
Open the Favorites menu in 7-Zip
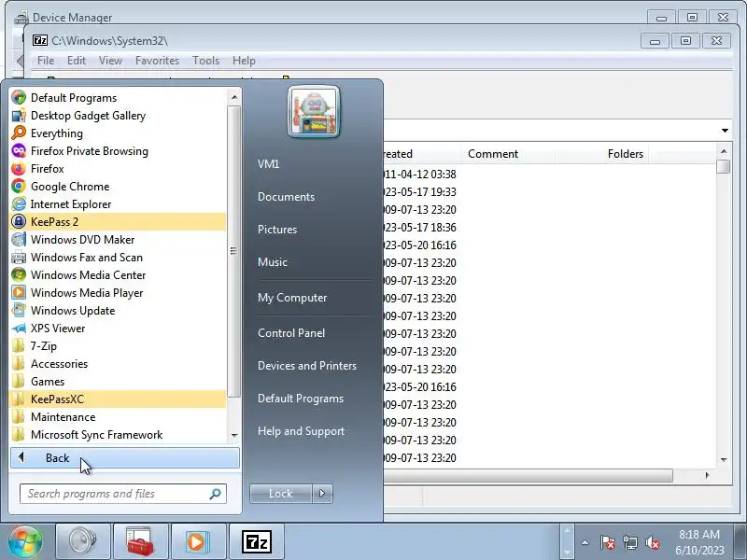[x=157, y=61]
